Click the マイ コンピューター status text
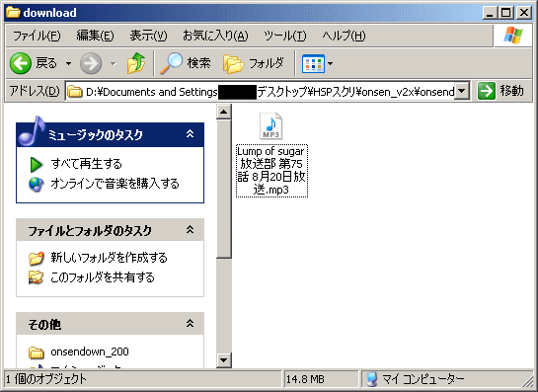This screenshot has height=392, width=538. pyautogui.click(x=423, y=379)
